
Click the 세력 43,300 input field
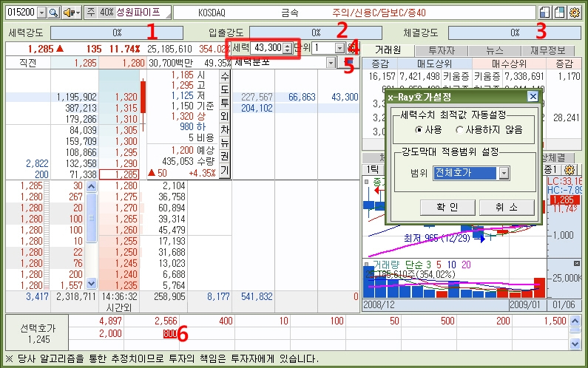(x=267, y=48)
